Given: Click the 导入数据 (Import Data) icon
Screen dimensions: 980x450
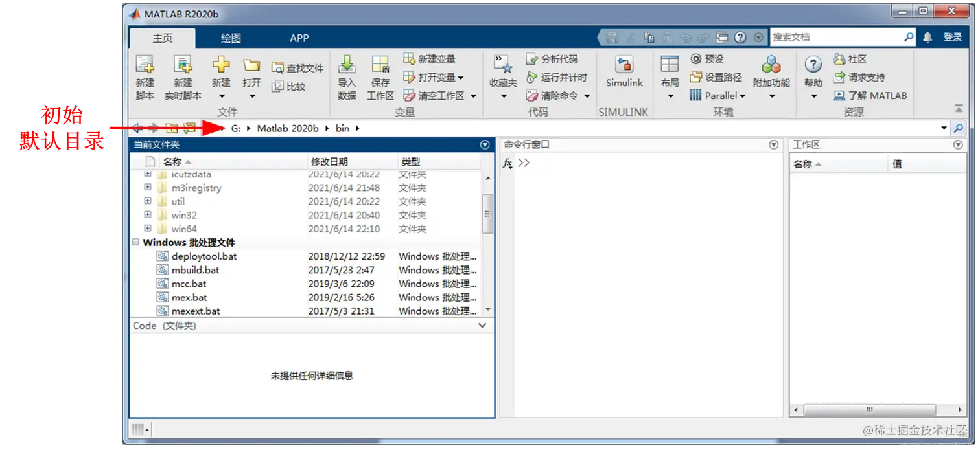Looking at the screenshot, I should [x=347, y=65].
